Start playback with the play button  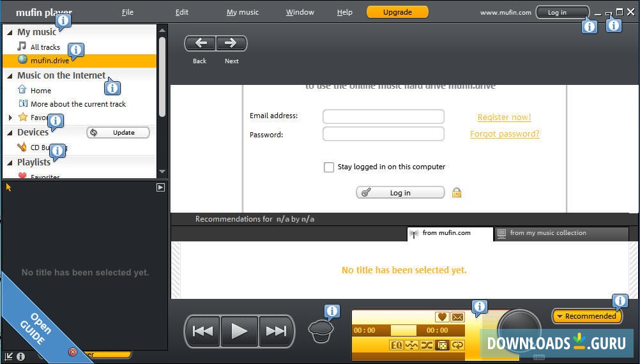(x=239, y=331)
